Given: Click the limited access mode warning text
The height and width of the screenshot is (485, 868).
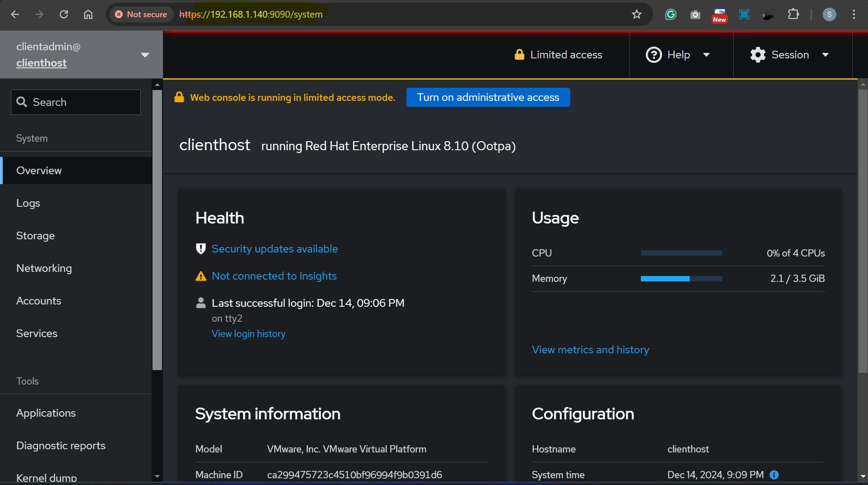Looking at the screenshot, I should [292, 97].
